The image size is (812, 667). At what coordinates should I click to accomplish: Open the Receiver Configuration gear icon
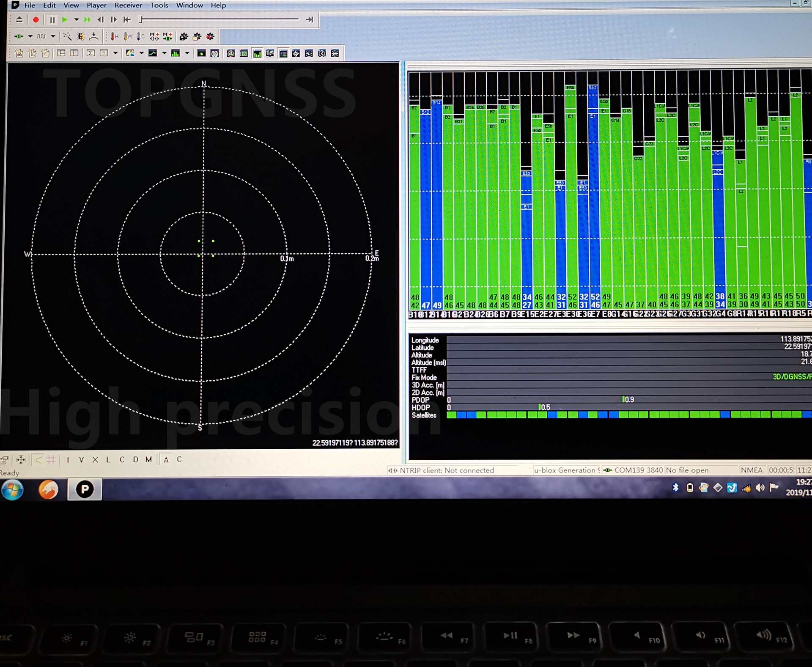click(x=210, y=37)
